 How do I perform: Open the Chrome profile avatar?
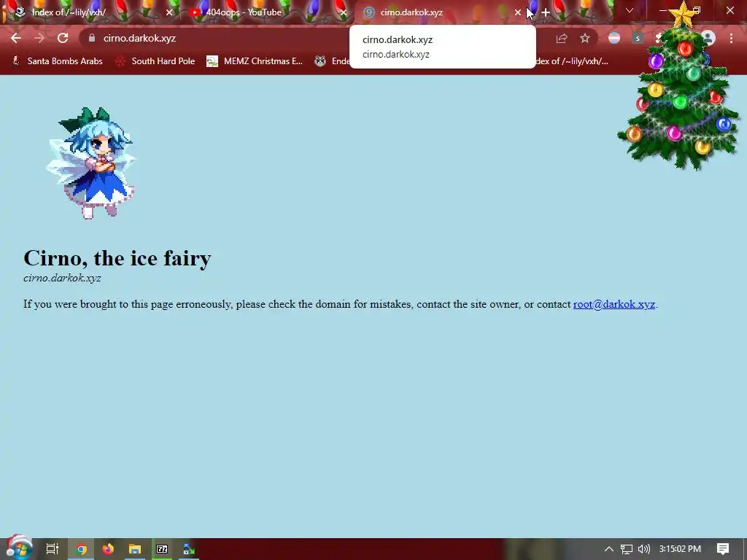tap(708, 38)
